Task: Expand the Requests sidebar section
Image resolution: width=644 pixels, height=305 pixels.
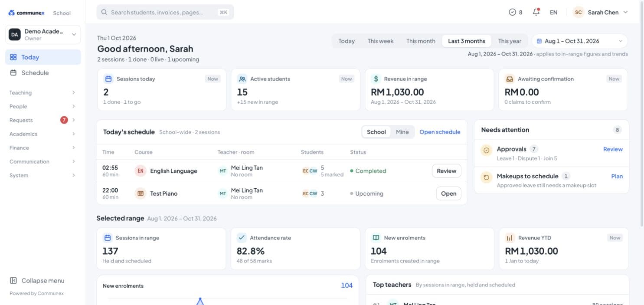Action: coord(43,120)
